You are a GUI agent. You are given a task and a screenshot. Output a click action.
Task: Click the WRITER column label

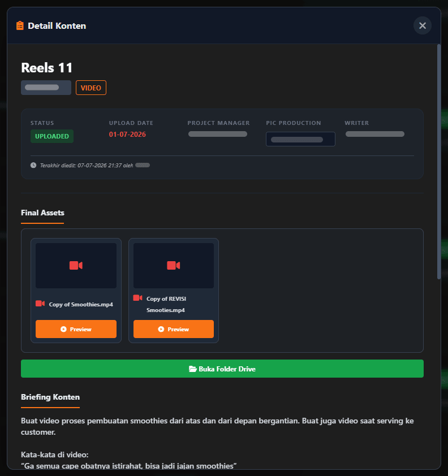pos(356,123)
